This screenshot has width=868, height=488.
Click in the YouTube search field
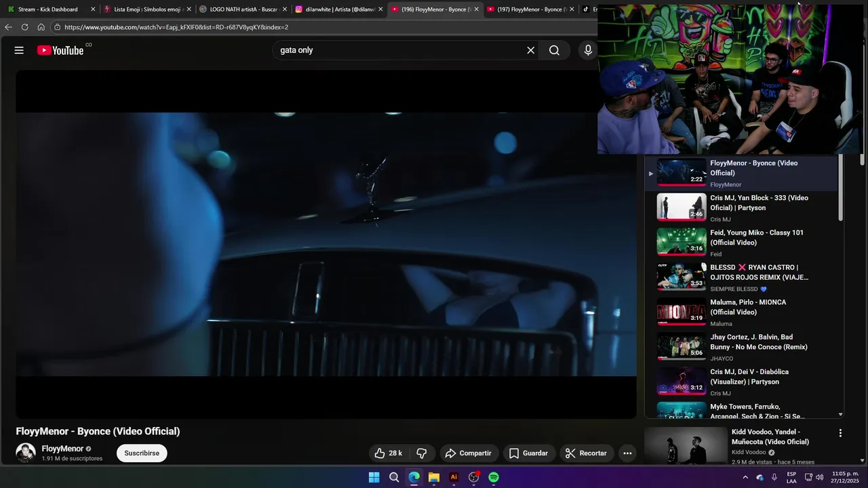(400, 50)
